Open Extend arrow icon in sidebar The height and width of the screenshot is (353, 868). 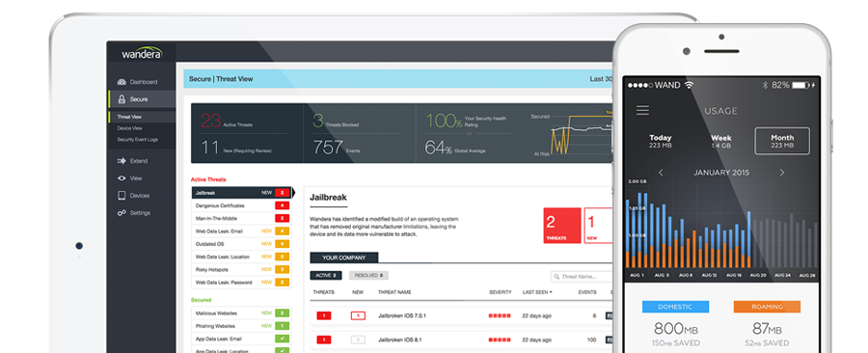[122, 161]
